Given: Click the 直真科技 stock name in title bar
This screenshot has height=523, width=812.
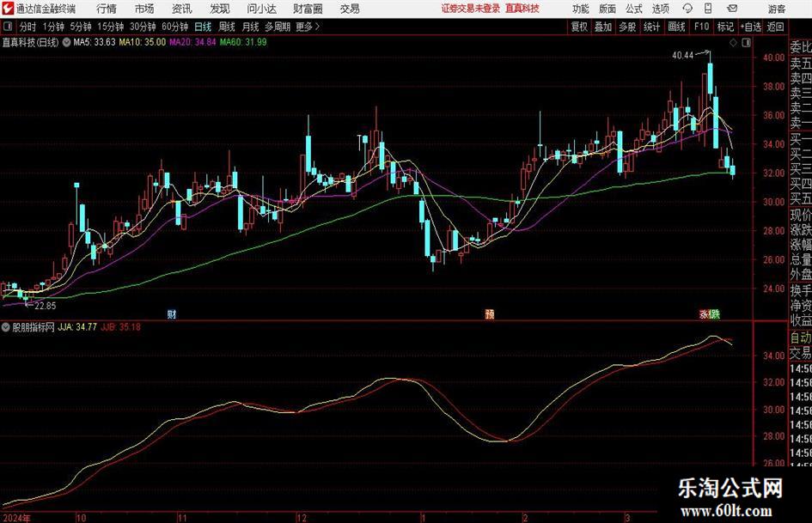Looking at the screenshot, I should pos(522,9).
